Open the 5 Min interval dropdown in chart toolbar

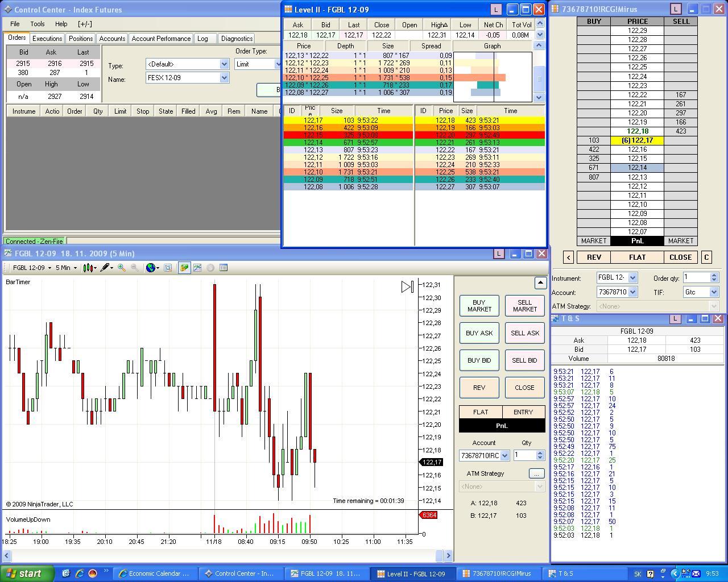click(x=66, y=268)
